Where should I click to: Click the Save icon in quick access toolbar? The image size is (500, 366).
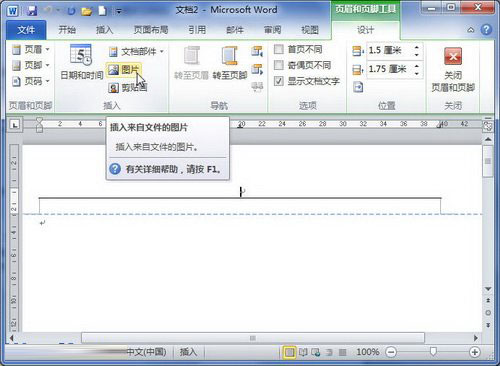pos(32,11)
